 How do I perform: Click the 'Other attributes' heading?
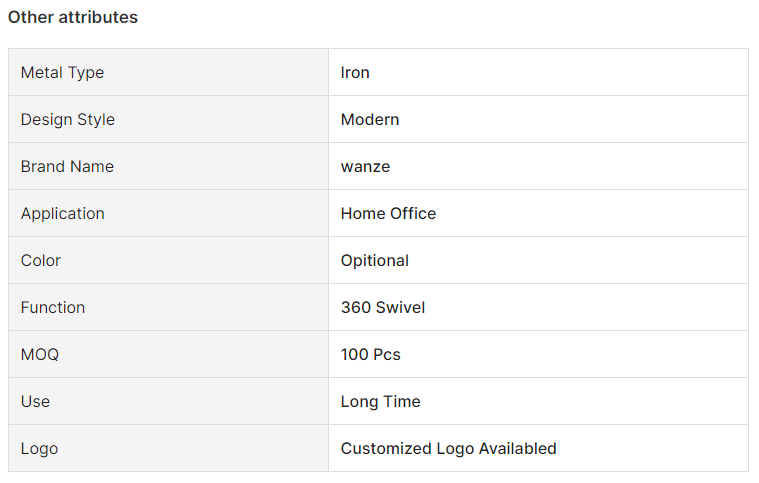coord(73,17)
